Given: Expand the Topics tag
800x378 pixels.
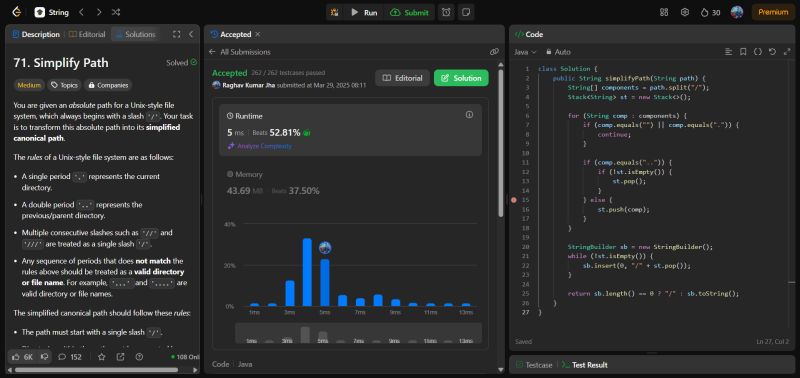Looking at the screenshot, I should click(x=64, y=85).
